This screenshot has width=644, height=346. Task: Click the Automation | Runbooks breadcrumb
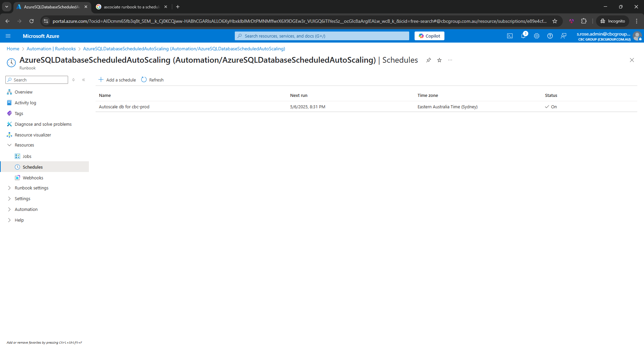coord(51,49)
